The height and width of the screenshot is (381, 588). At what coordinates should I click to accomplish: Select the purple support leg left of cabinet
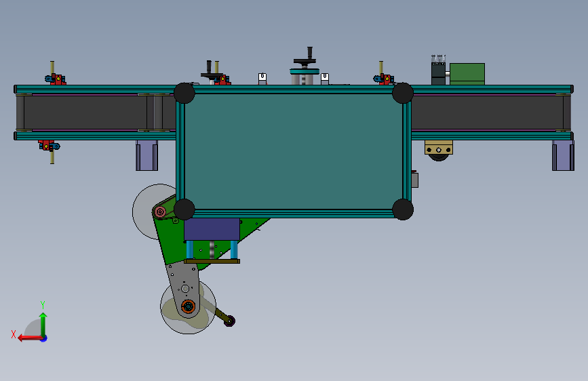[147, 155]
